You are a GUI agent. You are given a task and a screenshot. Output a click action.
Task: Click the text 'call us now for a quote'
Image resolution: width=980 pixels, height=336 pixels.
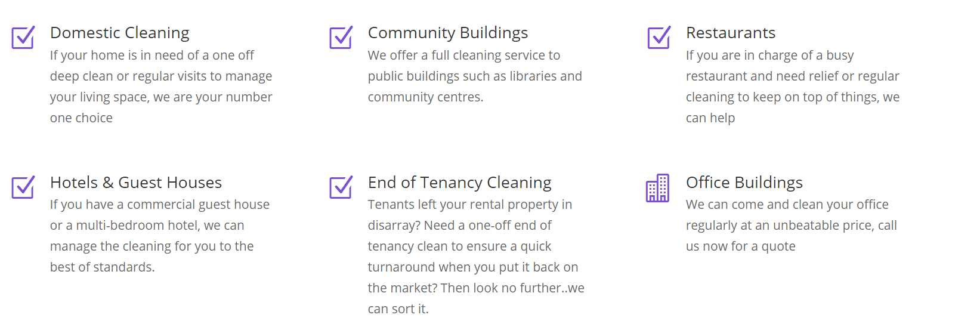[792, 236]
